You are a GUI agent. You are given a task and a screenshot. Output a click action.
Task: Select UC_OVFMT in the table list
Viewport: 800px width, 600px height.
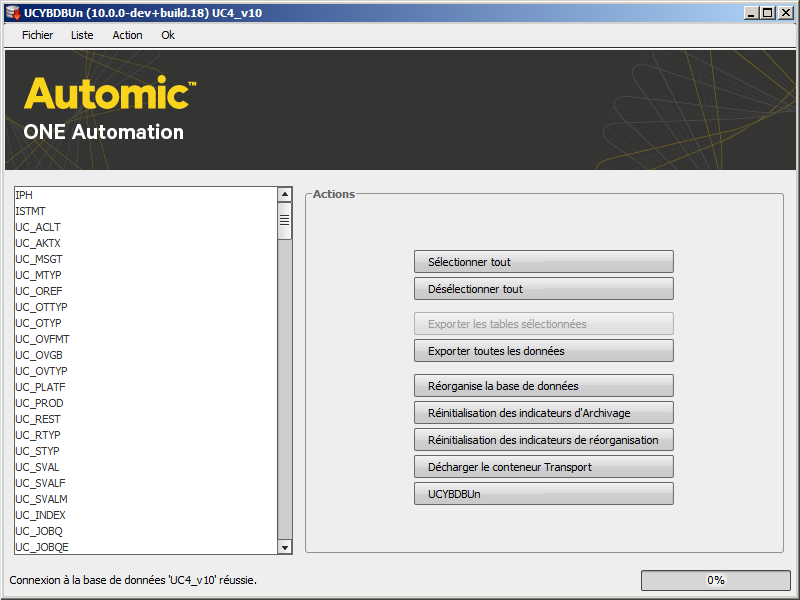point(146,339)
